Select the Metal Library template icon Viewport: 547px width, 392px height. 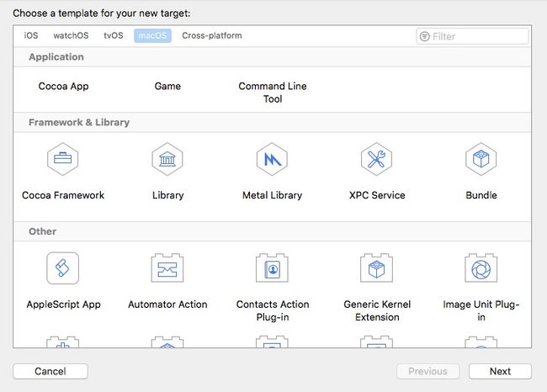coord(272,159)
